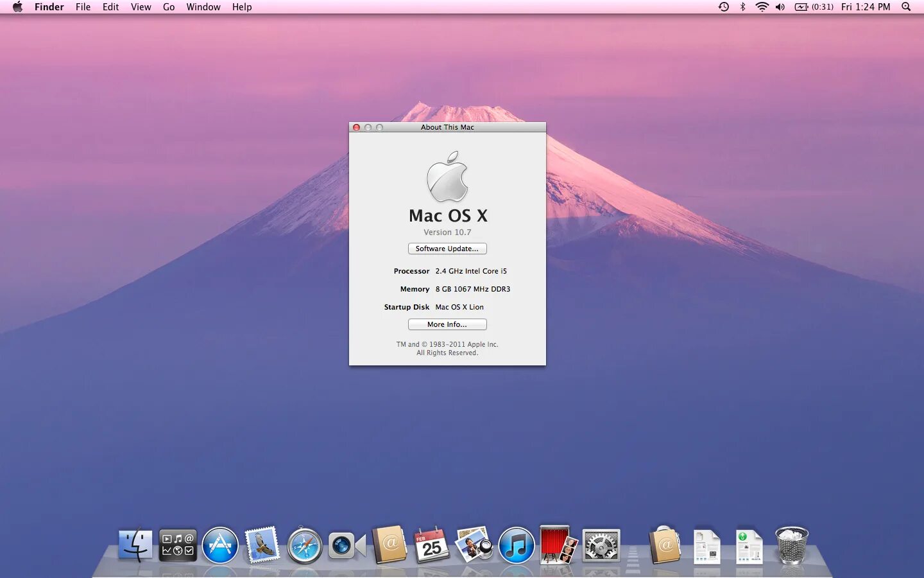Open the Downloads stack in Dock
This screenshot has height=578, width=924.
tap(749, 546)
